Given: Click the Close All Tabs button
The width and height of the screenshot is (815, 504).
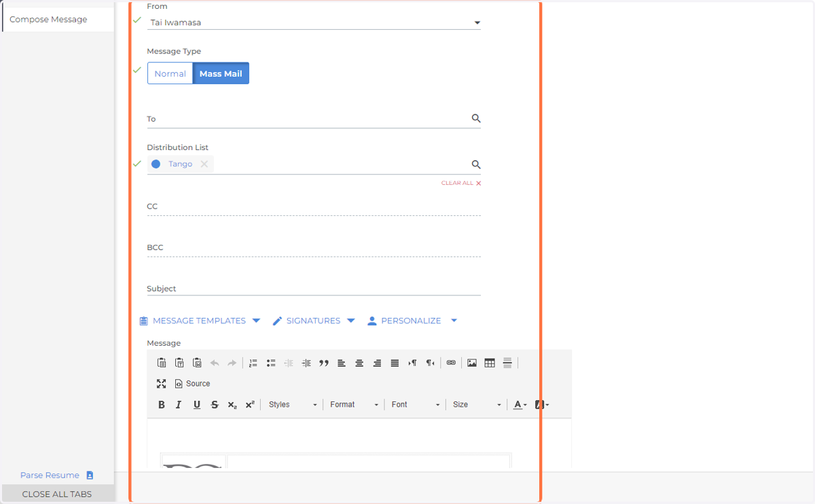Looking at the screenshot, I should coord(57,494).
